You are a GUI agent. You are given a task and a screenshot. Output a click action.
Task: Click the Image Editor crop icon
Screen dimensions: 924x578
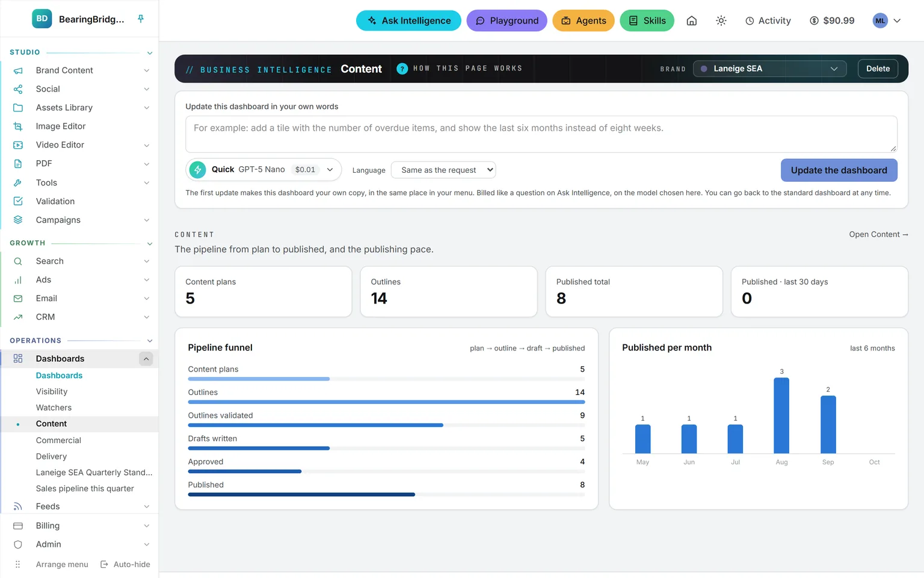point(18,126)
